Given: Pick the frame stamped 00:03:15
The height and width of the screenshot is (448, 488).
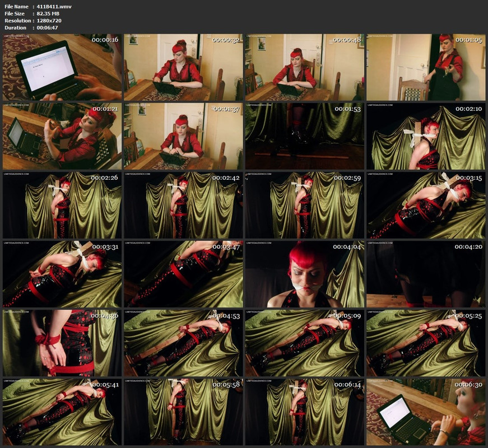Looking at the screenshot, I should click(426, 206).
